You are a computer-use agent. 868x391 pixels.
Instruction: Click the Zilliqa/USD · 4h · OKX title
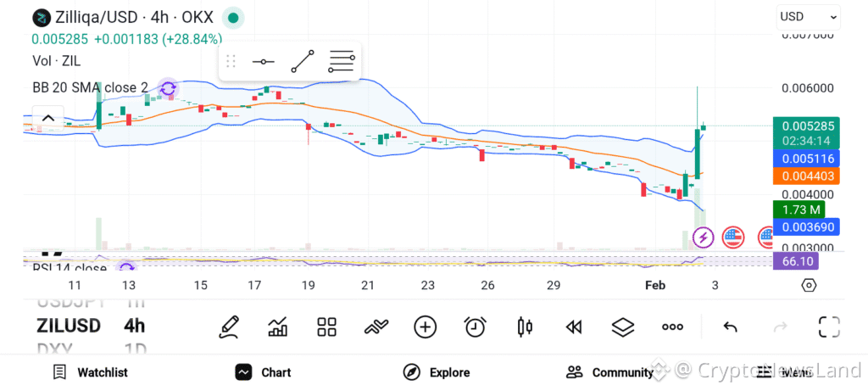[x=134, y=18]
